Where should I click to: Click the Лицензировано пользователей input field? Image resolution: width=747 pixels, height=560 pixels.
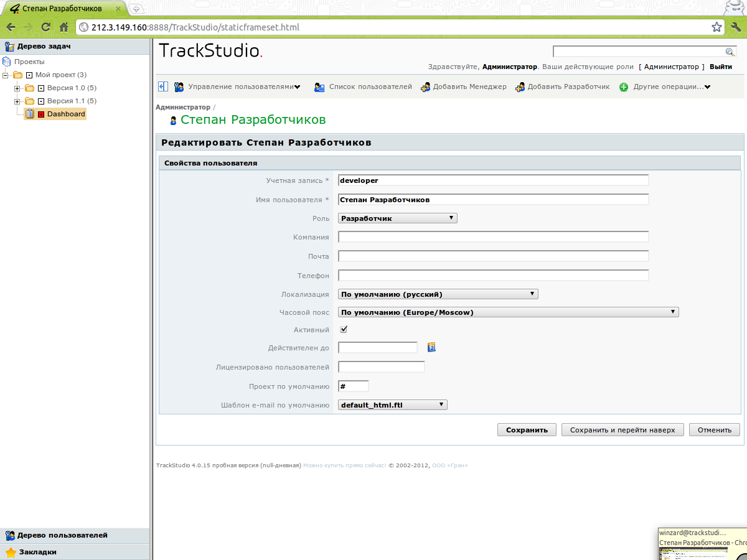[x=382, y=367]
